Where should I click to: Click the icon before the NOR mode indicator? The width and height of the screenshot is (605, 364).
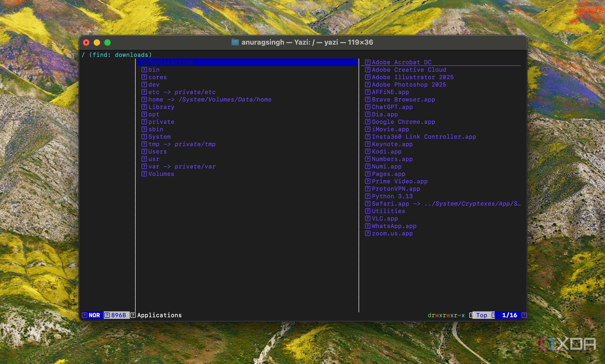coord(85,315)
